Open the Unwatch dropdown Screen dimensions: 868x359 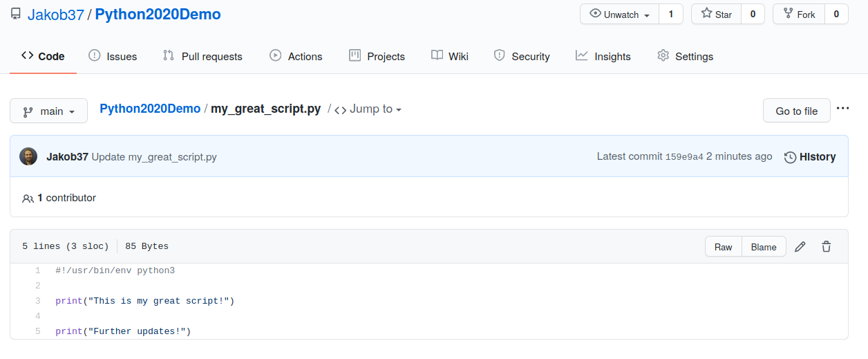pyautogui.click(x=620, y=14)
